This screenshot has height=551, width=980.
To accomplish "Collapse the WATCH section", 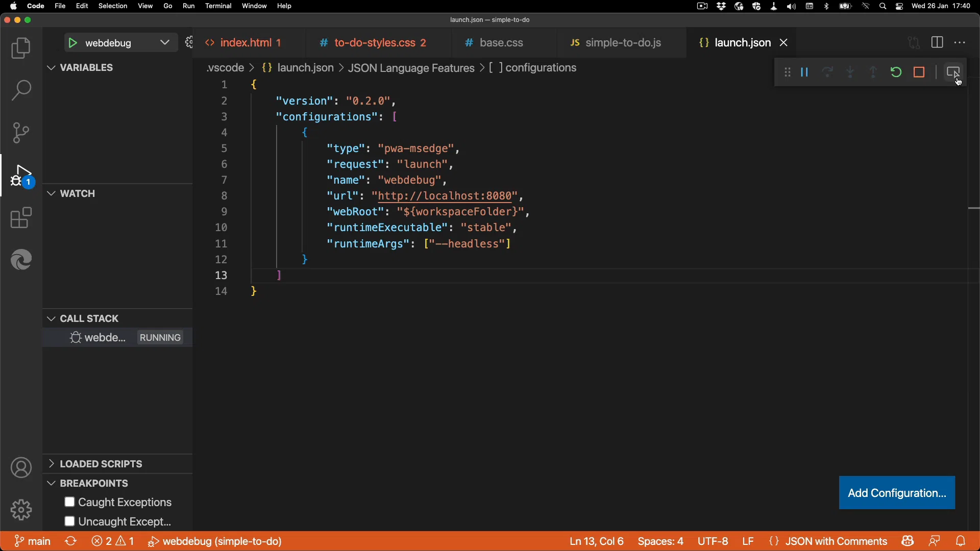I will point(117,194).
